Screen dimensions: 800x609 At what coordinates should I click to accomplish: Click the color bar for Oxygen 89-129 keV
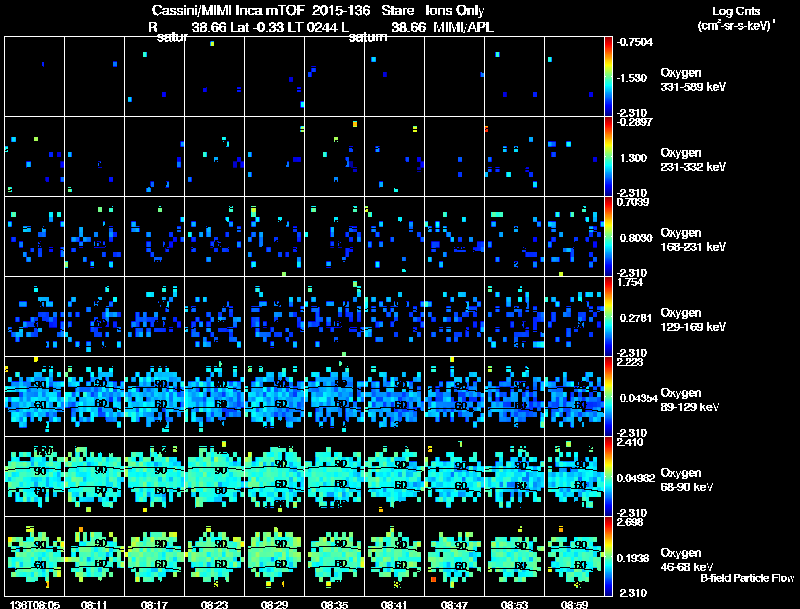[609, 397]
